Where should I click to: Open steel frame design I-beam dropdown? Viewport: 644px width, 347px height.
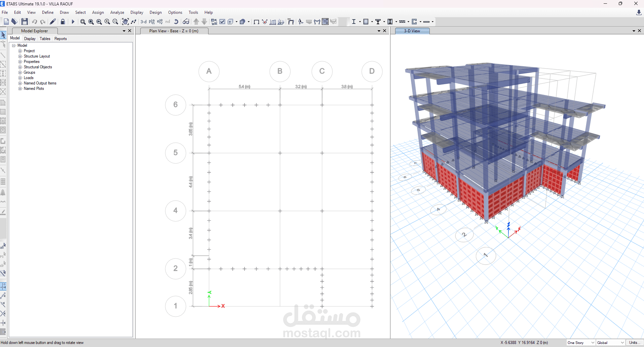pyautogui.click(x=360, y=22)
